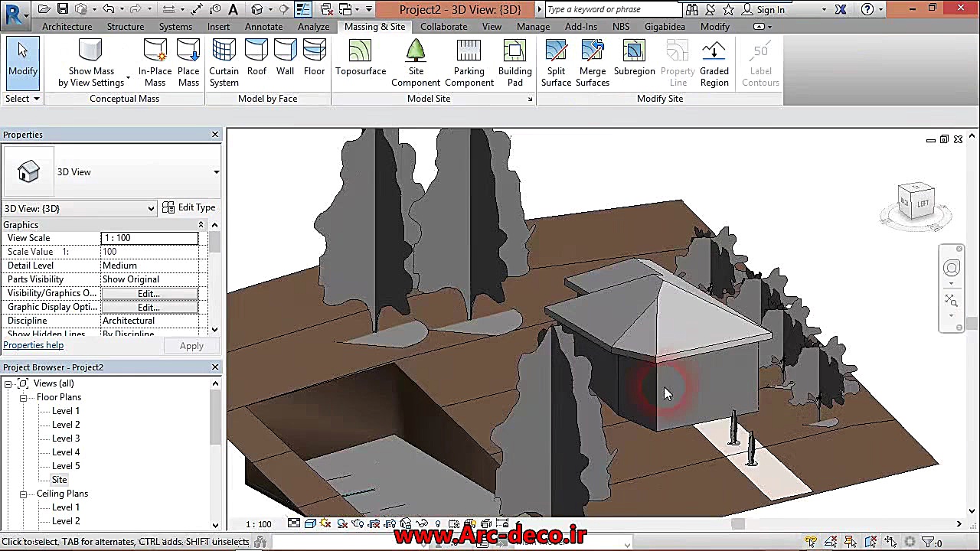Click Edit for Graphic Display Options
Viewport: 980px width, 551px height.
[149, 307]
